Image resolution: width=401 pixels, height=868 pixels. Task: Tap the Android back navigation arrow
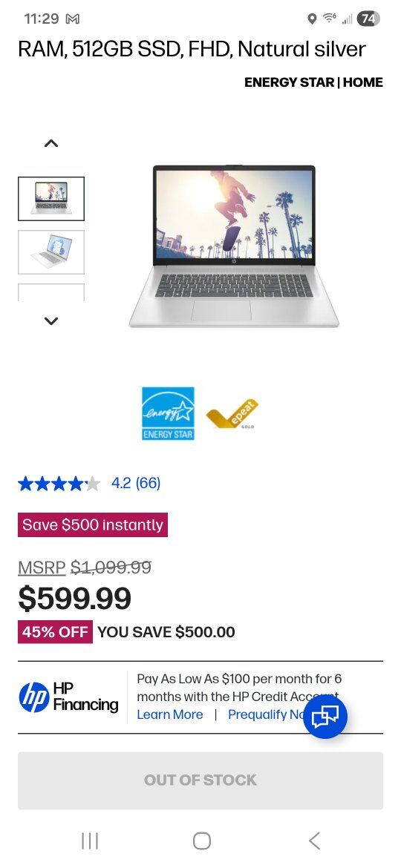[314, 841]
